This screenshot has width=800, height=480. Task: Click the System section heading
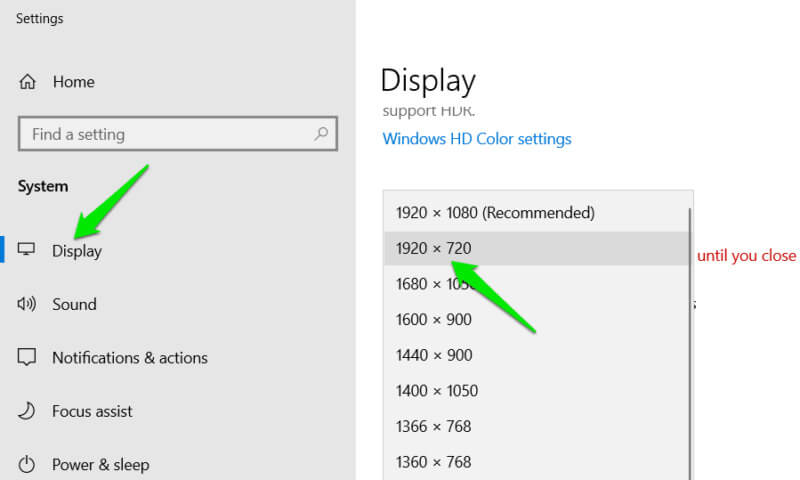pyautogui.click(x=43, y=186)
